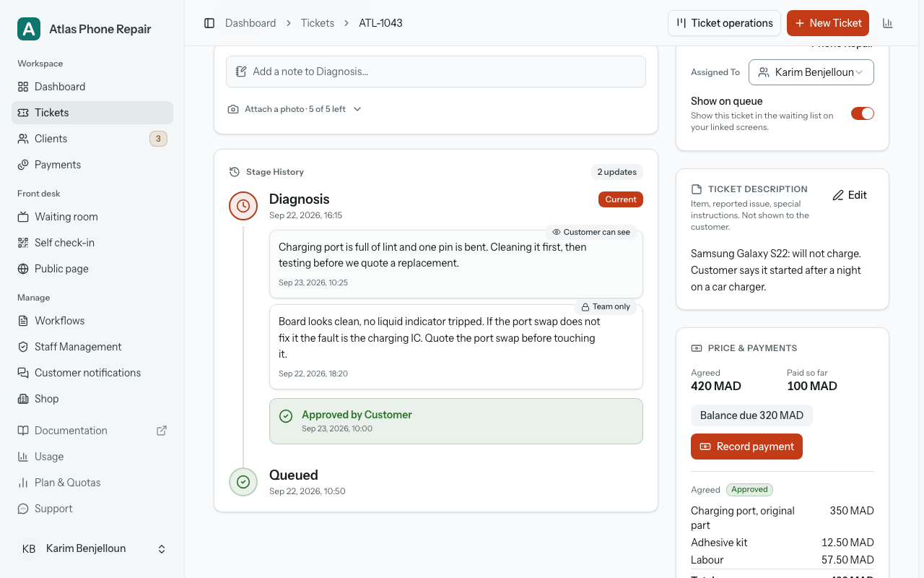Click the Balance due 320 MAD chip
Viewport: 924px width, 578px height.
click(x=751, y=415)
